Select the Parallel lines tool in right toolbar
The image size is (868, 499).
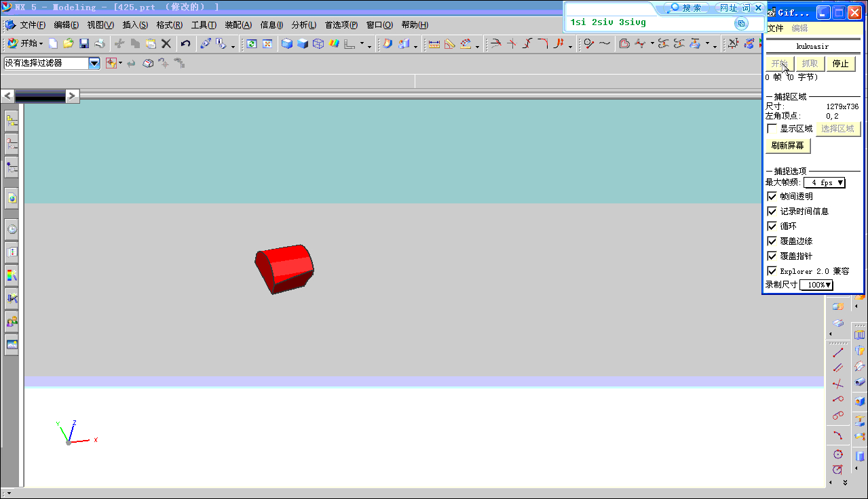(838, 367)
